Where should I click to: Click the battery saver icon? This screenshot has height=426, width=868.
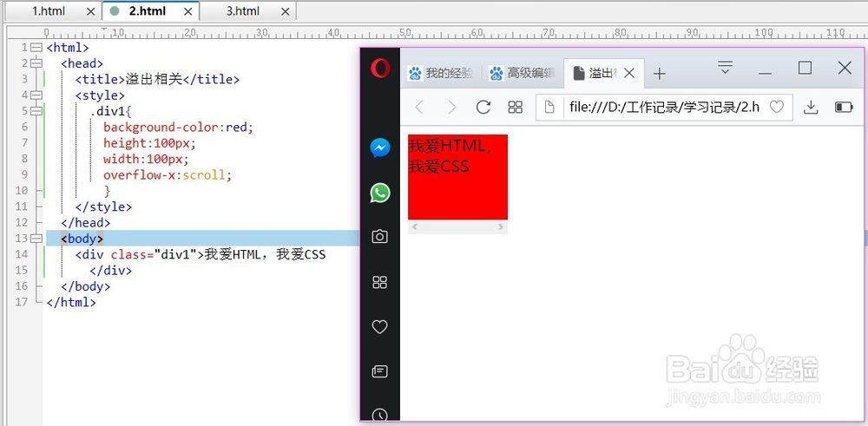[x=844, y=107]
